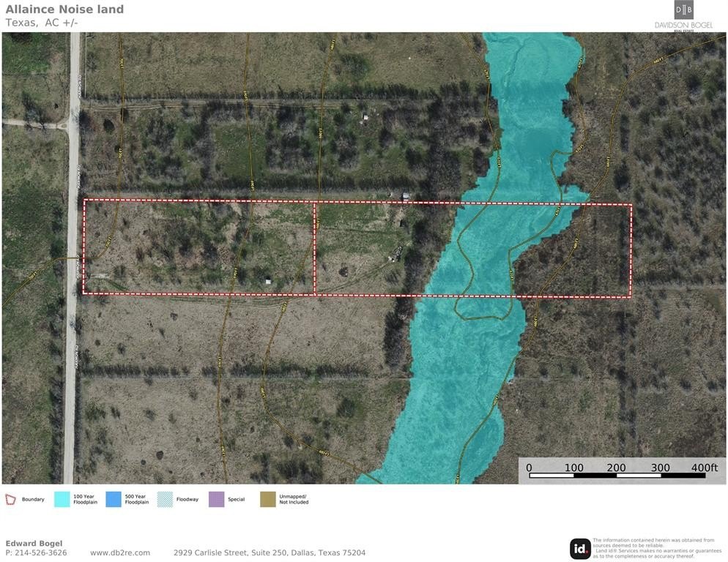
Task: Click the map scale bar
Action: (617, 476)
